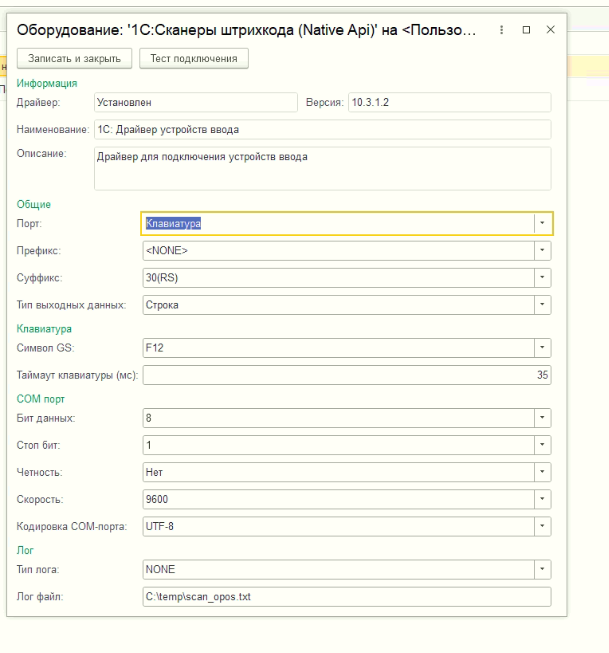Expand the 'Порт' dropdown arrow
Viewport: 609px width, 653px height.
542,223
